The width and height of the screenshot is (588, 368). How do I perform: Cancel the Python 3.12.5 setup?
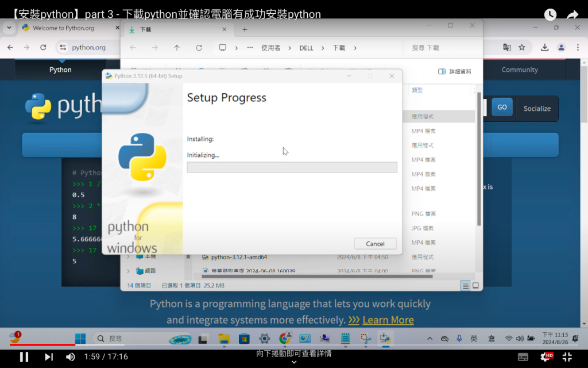375,244
